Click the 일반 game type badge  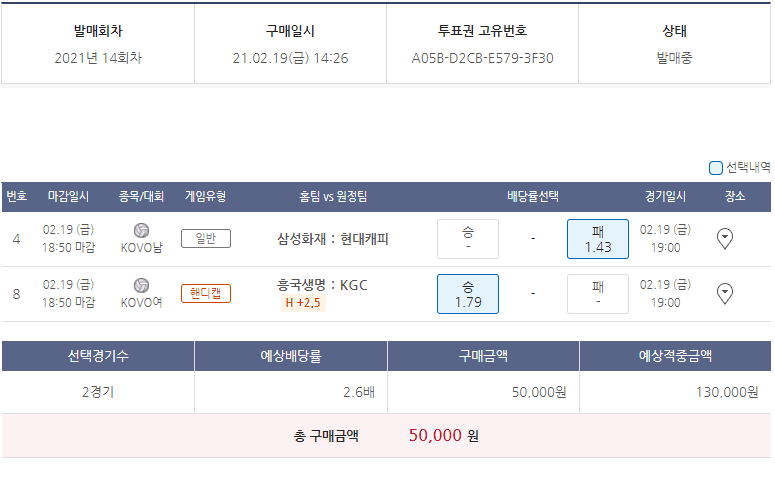[206, 238]
